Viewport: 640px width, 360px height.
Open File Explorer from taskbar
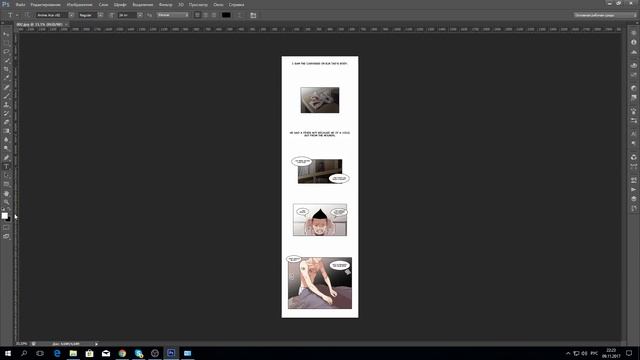point(73,353)
